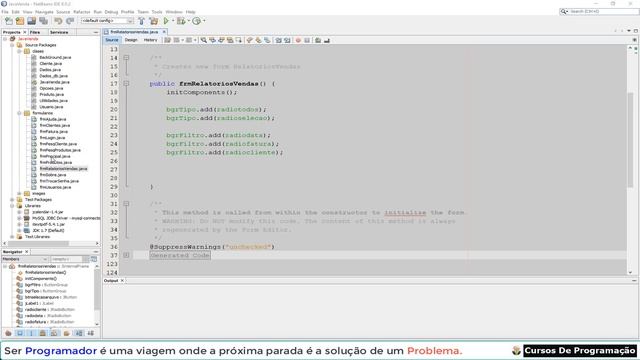Viewport: 640px width, 360px height.
Task: Open the Tools menu
Action: click(x=157, y=12)
